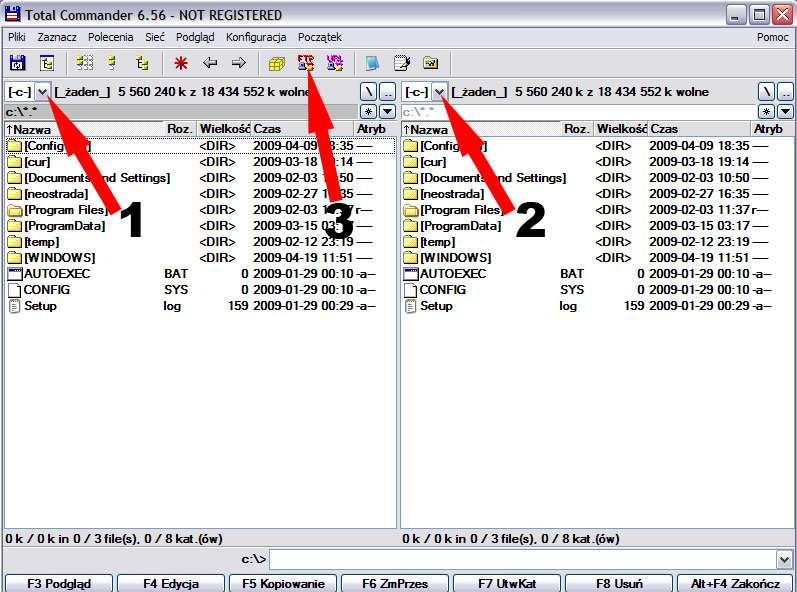Viewport: 797px width, 592px height.
Task: Open the Zaznacz menu
Action: click(x=57, y=37)
